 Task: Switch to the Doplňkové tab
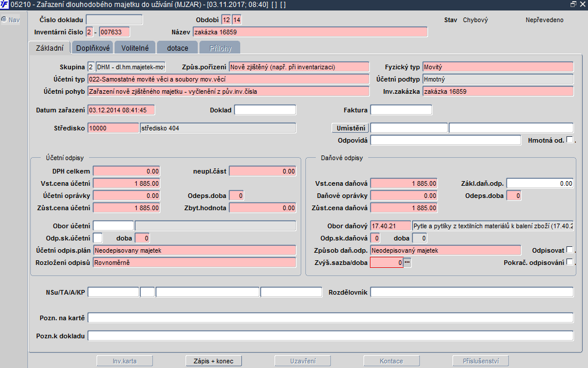(x=93, y=48)
